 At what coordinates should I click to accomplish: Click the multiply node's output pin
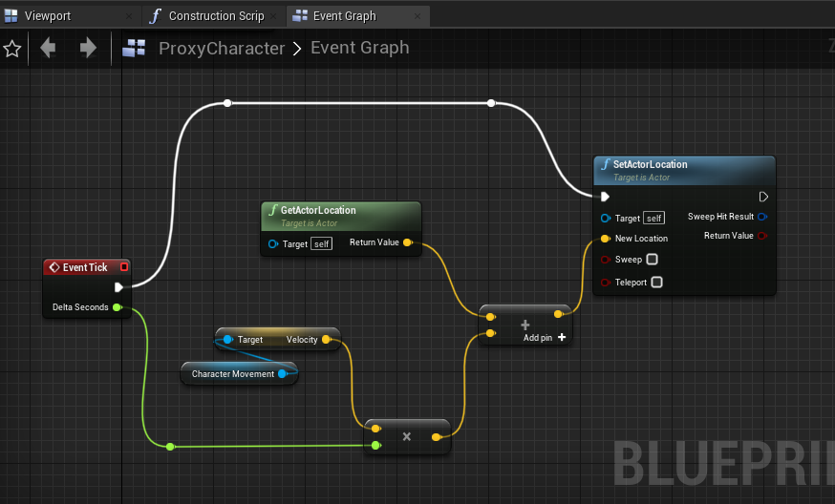pos(437,437)
